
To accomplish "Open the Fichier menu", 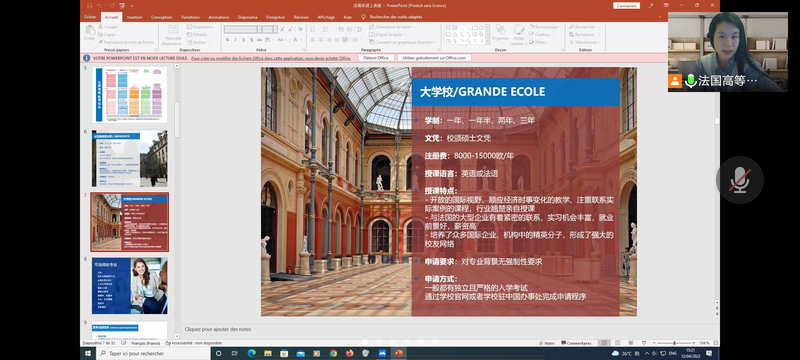I will (x=90, y=17).
